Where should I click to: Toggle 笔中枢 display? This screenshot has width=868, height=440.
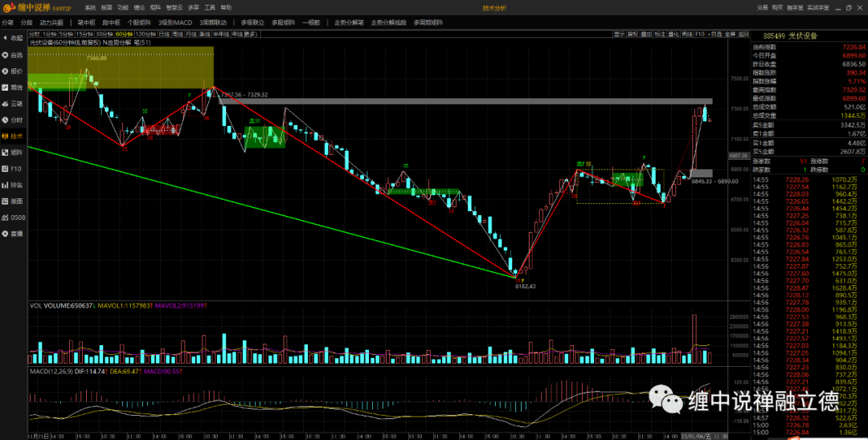(86, 22)
